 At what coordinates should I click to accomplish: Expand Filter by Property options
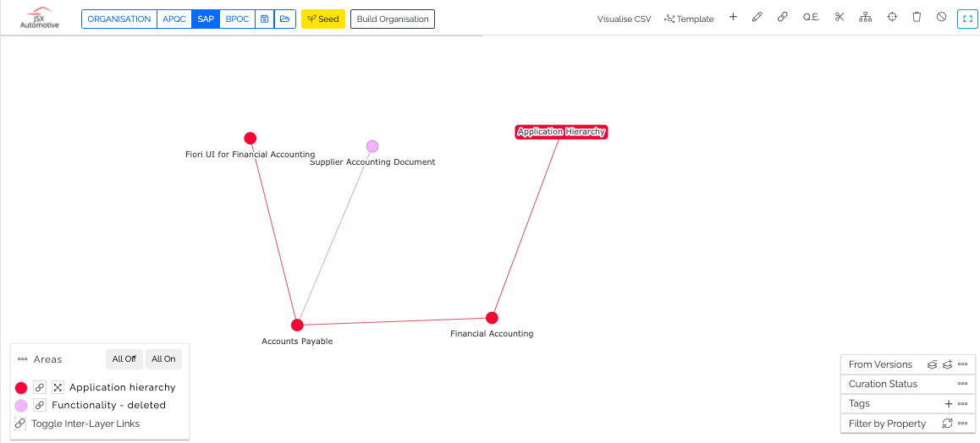963,424
